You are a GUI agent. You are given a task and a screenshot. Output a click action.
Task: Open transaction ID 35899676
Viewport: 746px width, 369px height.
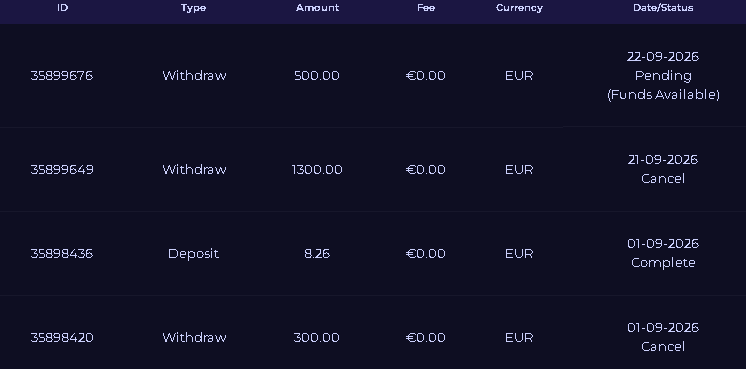pyautogui.click(x=62, y=76)
